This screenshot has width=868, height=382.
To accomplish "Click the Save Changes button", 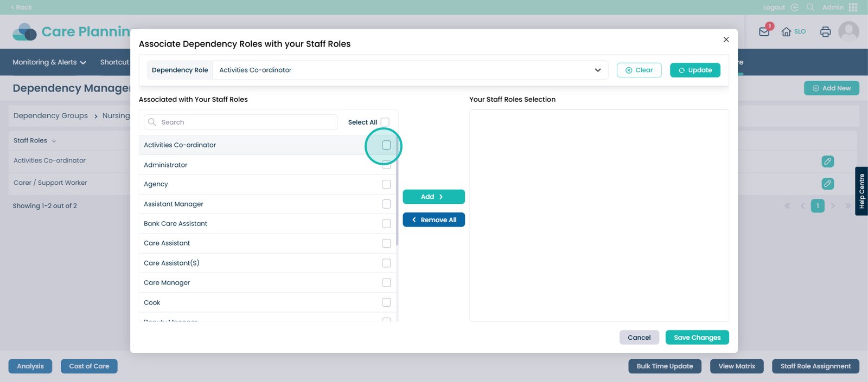I will tap(697, 338).
